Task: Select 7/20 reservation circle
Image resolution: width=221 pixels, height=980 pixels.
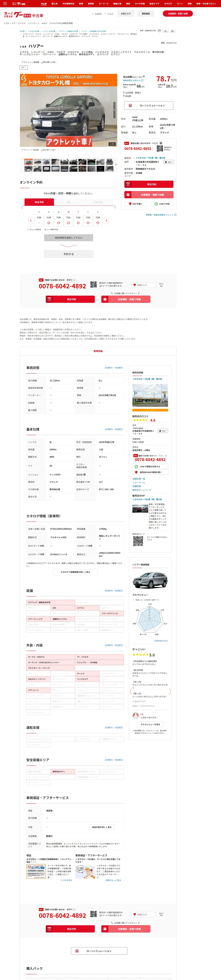Action: click(59, 223)
